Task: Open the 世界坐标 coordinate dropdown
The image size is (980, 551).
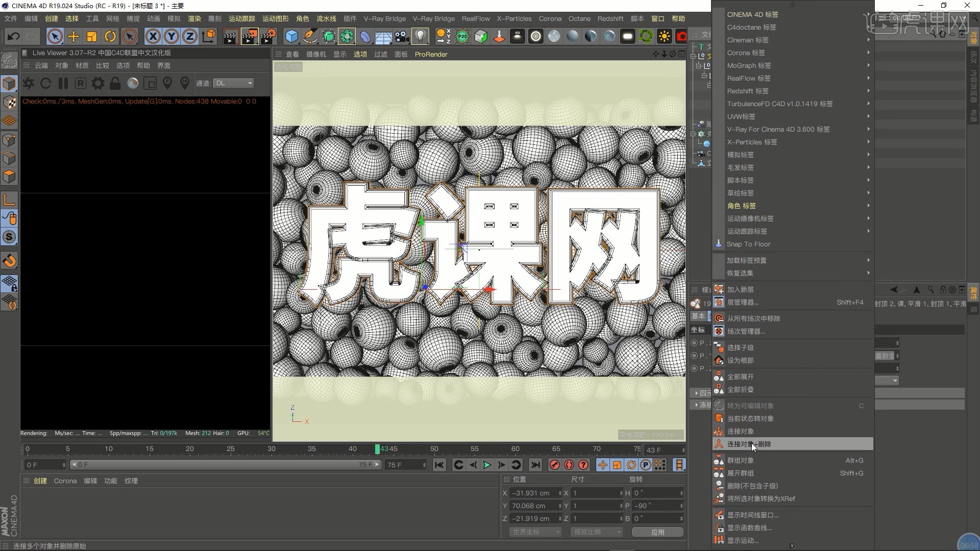Action: pyautogui.click(x=535, y=532)
